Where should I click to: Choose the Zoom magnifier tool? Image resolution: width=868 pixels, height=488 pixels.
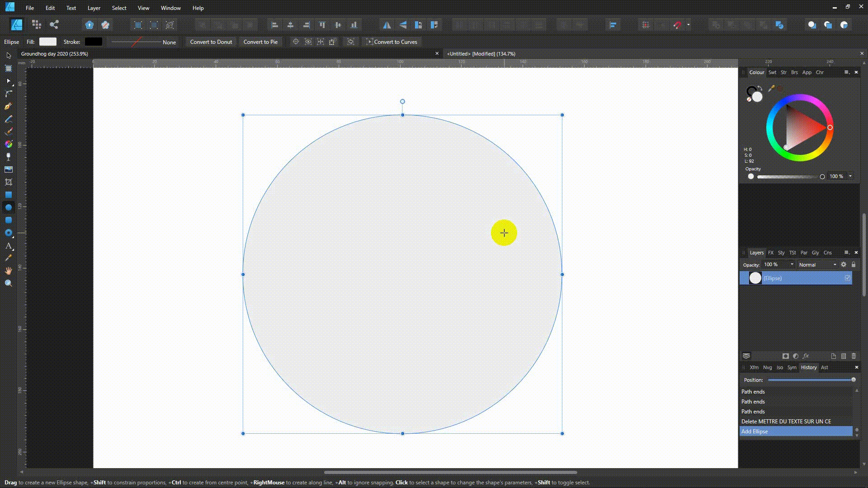click(8, 283)
